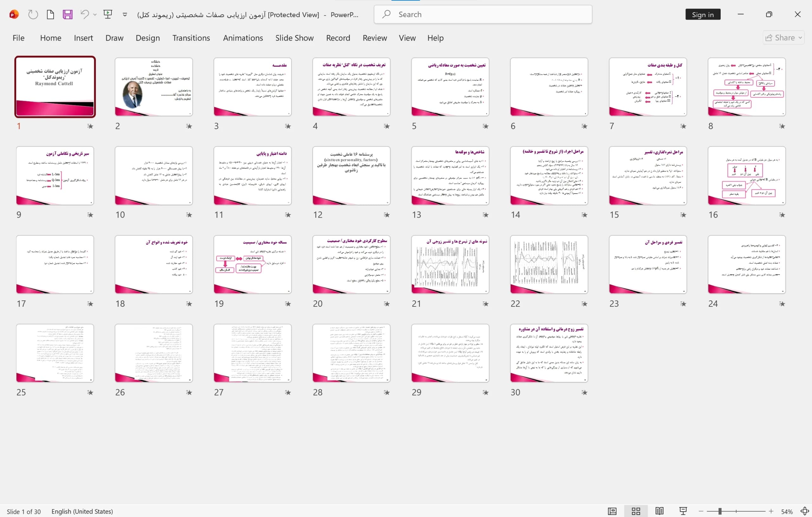Screen dimensions: 812x517
Task: Click the PowerPoint app logo icon
Action: pyautogui.click(x=14, y=15)
